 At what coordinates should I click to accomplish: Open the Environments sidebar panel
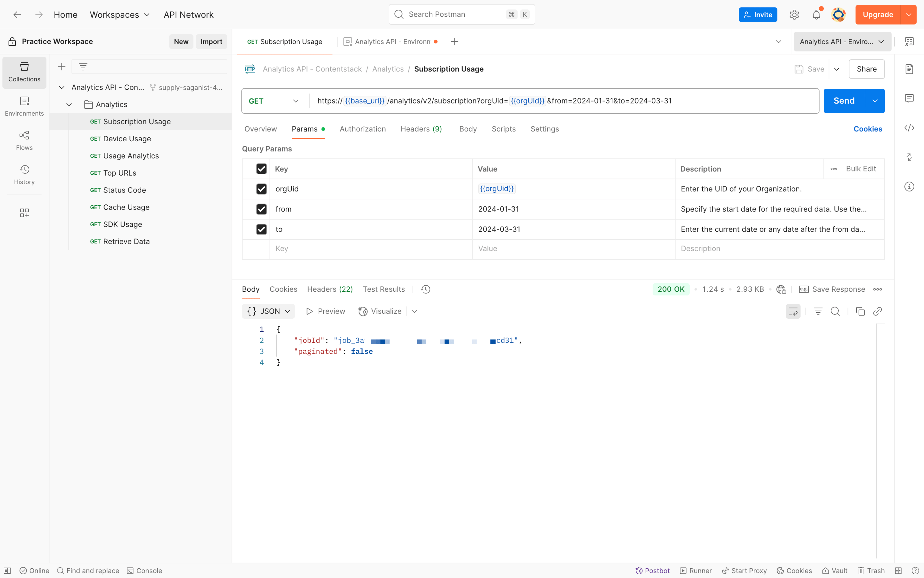(x=25, y=107)
